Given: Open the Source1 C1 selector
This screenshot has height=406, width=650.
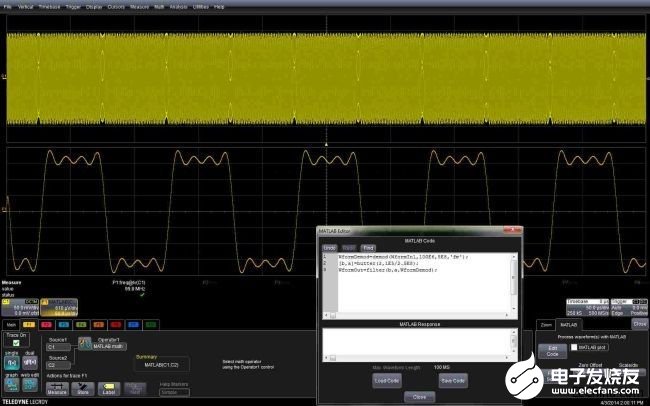Looking at the screenshot, I should (58, 347).
